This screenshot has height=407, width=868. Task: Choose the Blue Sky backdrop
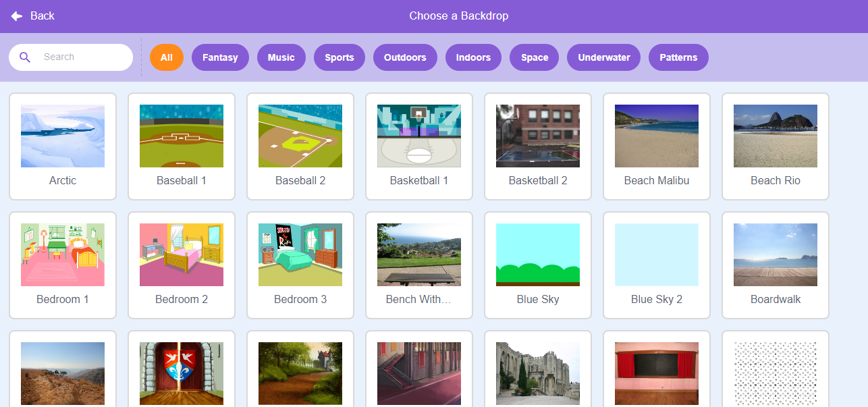pyautogui.click(x=538, y=265)
